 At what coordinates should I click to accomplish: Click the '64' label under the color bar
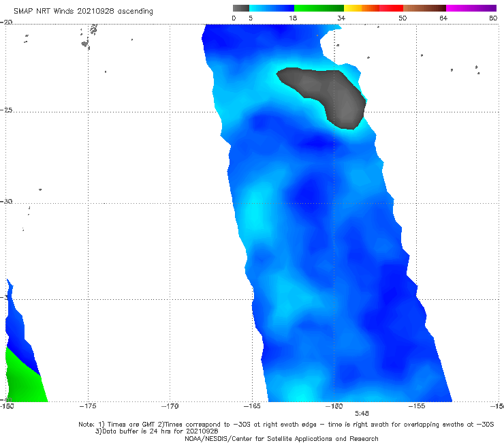point(443,18)
